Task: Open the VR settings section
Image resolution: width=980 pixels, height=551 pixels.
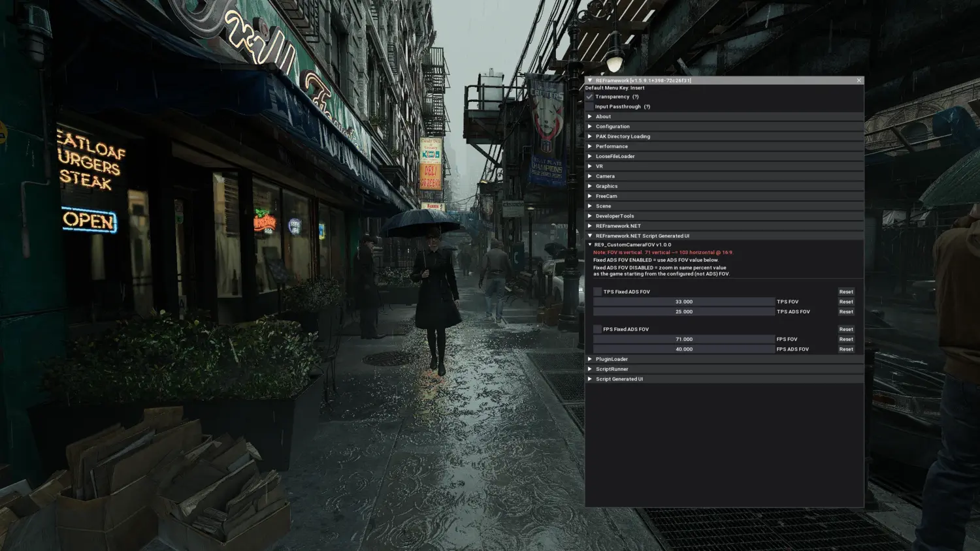Action: (600, 166)
